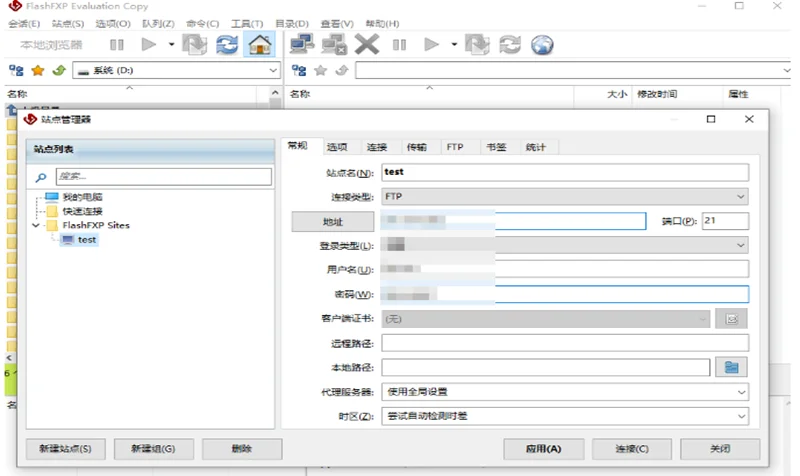Open the 帮助(H) menu

382,23
